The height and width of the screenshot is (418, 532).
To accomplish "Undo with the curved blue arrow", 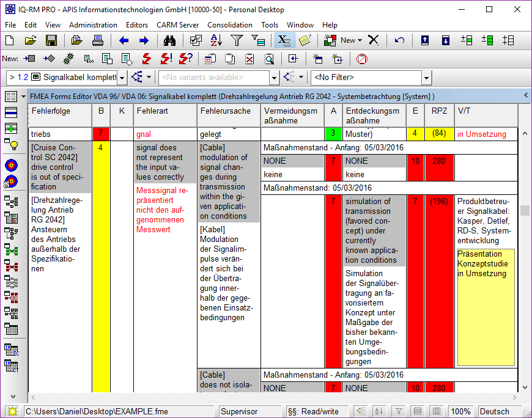I will click(x=399, y=41).
